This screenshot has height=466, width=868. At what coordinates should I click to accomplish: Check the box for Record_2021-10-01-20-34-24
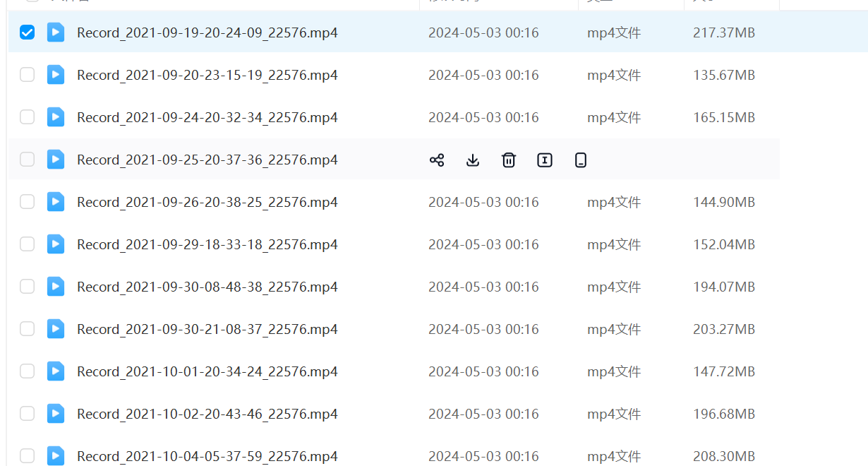(27, 371)
